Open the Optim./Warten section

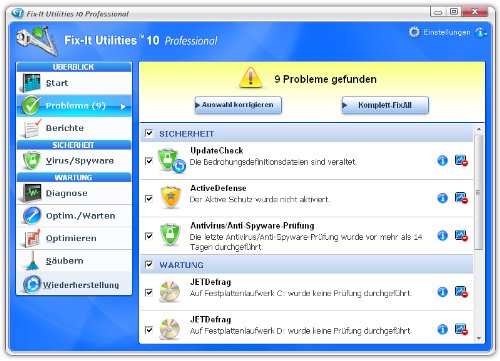pyautogui.click(x=74, y=216)
